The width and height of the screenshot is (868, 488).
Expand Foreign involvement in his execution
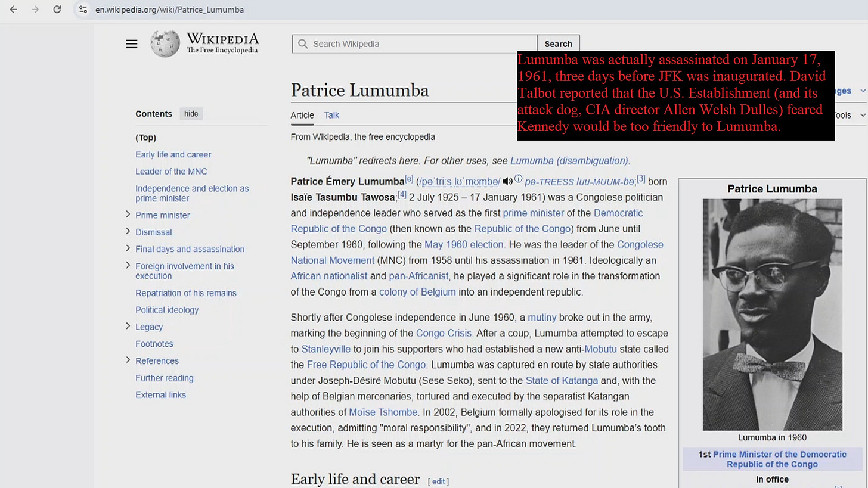coord(128,265)
